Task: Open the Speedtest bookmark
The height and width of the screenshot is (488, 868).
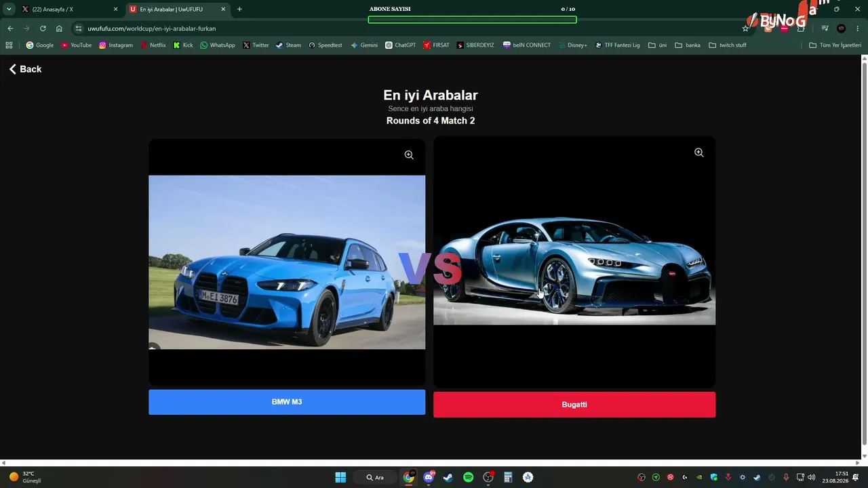Action: [325, 45]
